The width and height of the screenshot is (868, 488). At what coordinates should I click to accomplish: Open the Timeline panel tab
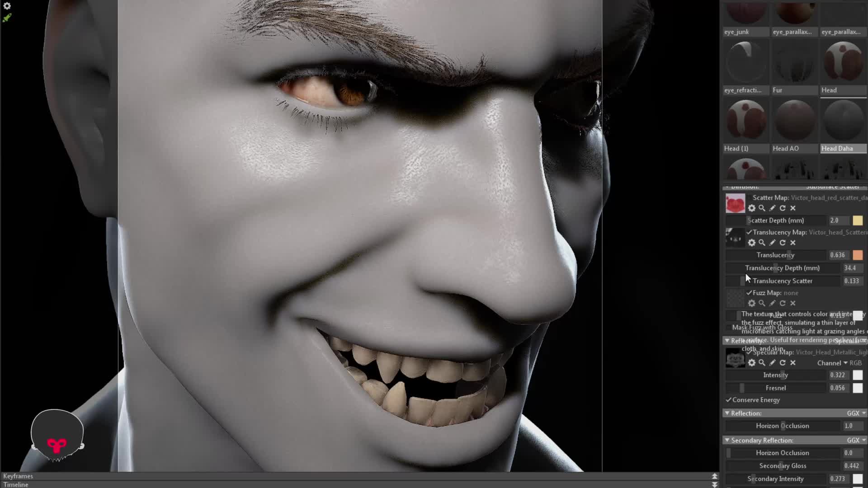pyautogui.click(x=16, y=484)
